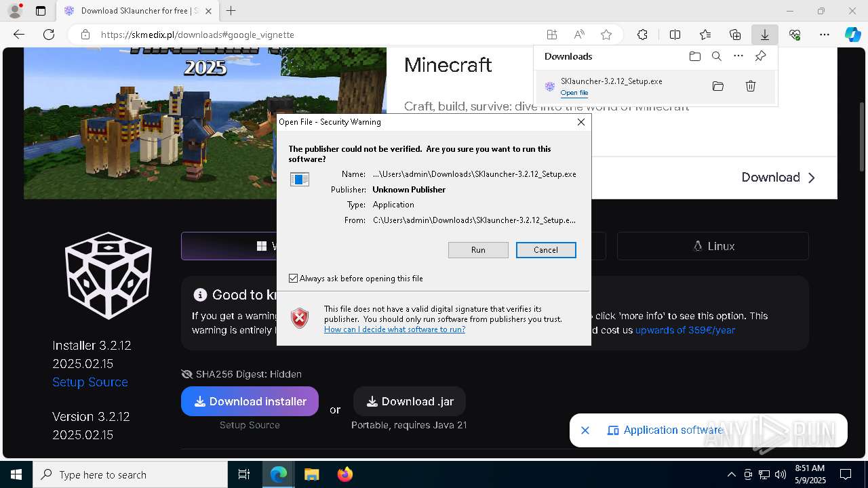Viewport: 868px width, 488px height.
Task: Click the taskbar clock showing 8:51 AM
Action: (x=810, y=474)
